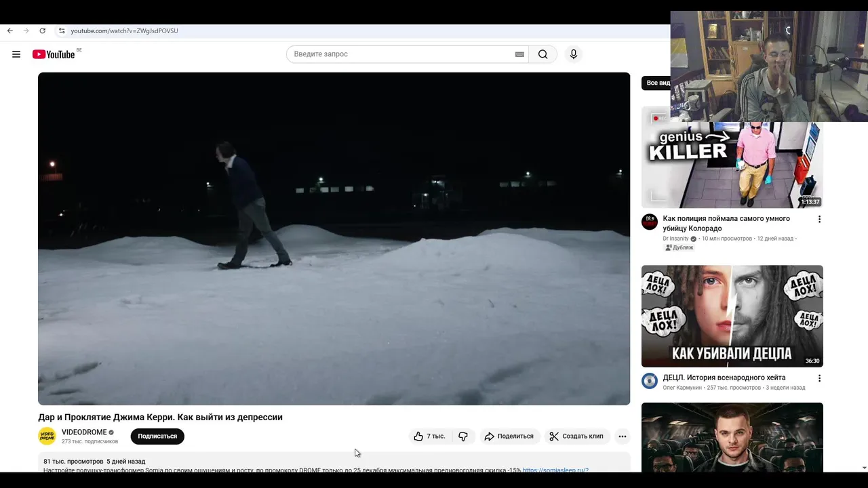The height and width of the screenshot is (488, 868).
Task: Open the somiasleep.ru link in the description
Action: click(555, 470)
